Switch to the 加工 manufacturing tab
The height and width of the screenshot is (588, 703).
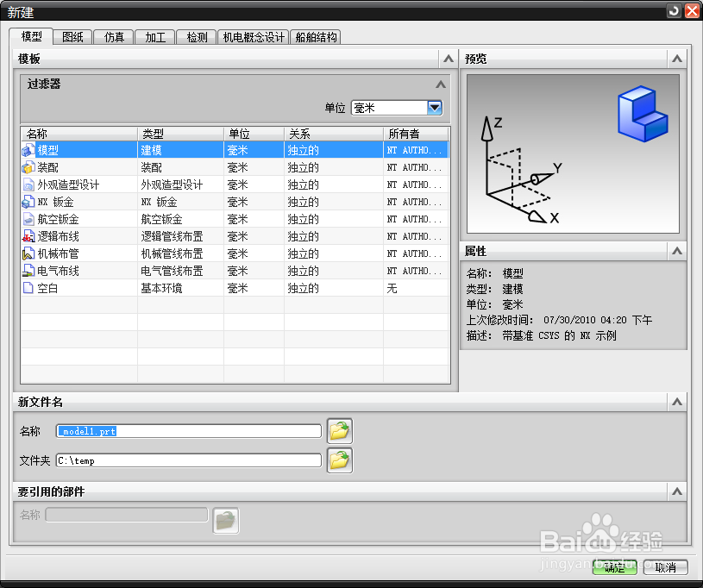coord(154,36)
